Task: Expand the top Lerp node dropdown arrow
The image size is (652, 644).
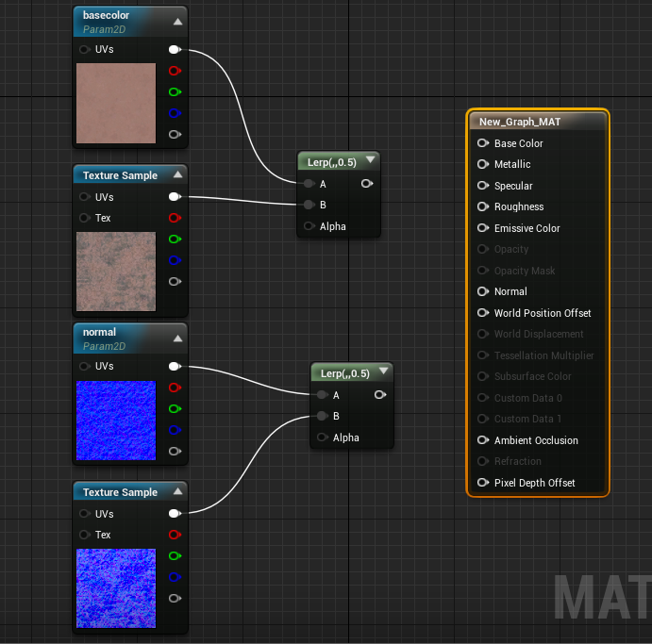Action: click(x=371, y=160)
